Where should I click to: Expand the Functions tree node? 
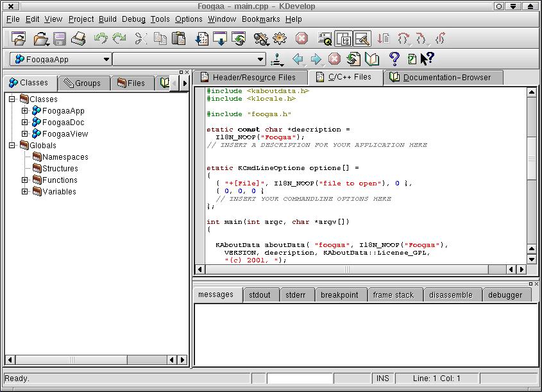(x=25, y=180)
